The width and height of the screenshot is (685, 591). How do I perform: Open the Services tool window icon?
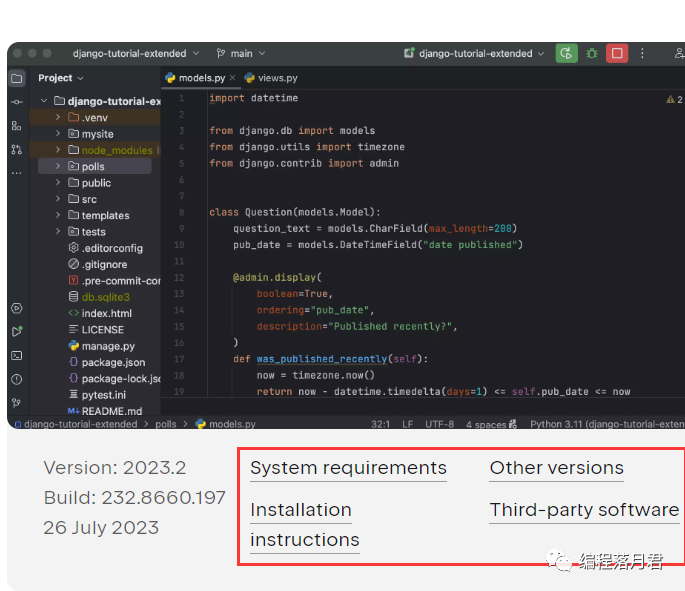point(17,308)
